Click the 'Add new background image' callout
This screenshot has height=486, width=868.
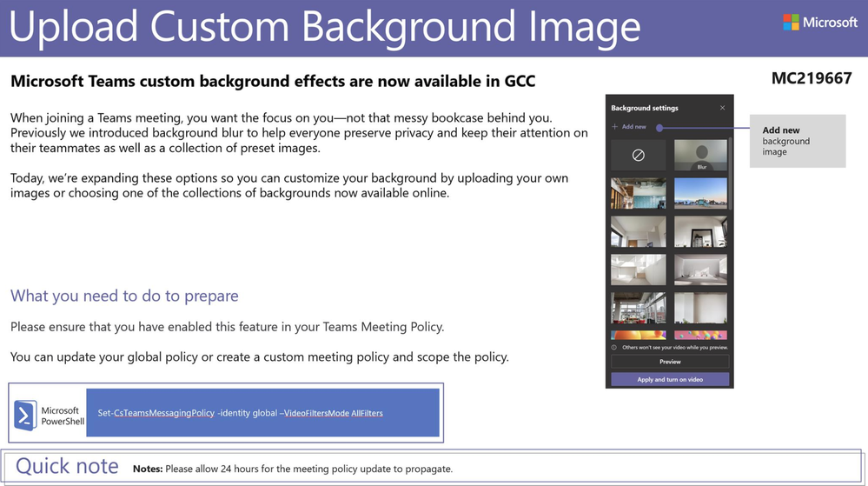798,141
